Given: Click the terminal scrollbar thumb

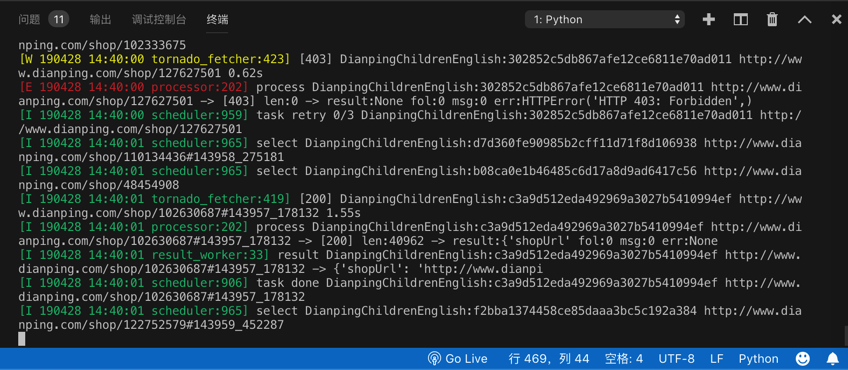Looking at the screenshot, I should (845, 335).
